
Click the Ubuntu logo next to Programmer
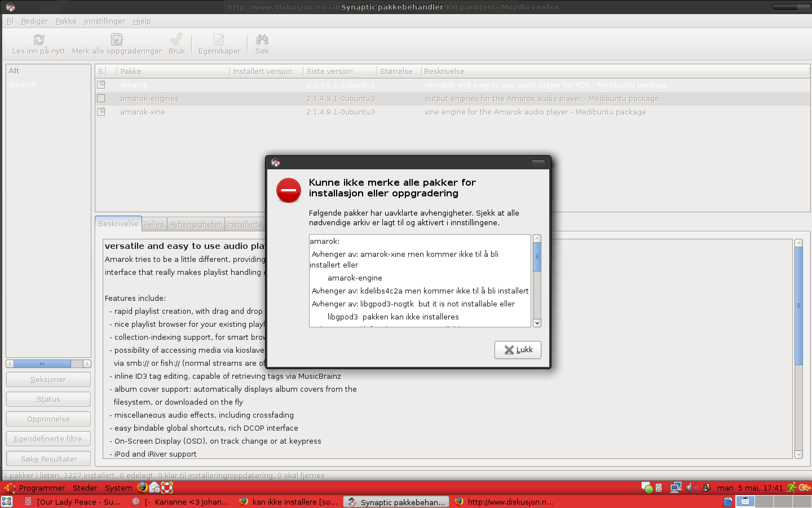[10, 488]
